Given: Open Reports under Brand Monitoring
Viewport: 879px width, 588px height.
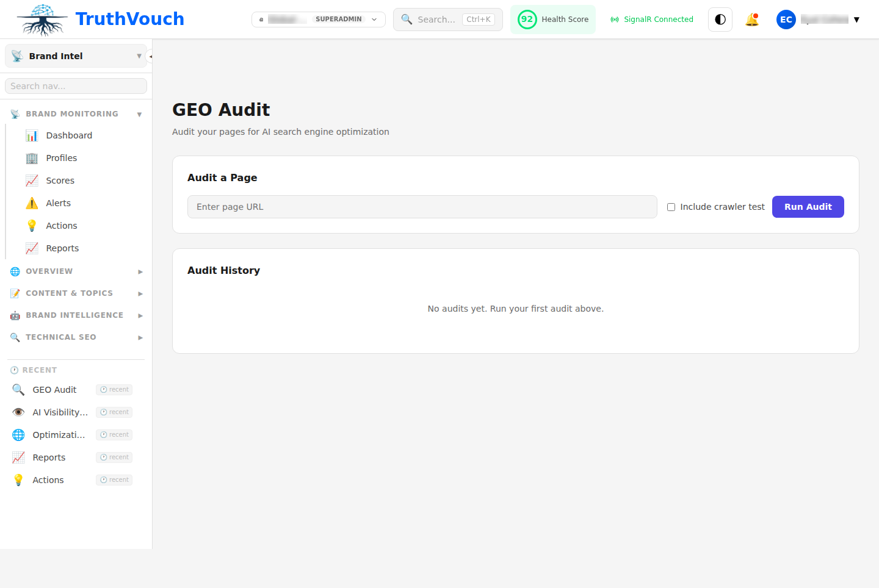Looking at the screenshot, I should pos(62,248).
